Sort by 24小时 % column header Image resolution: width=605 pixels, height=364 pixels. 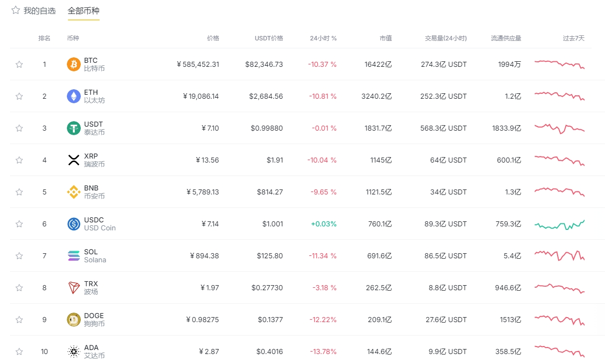323,38
